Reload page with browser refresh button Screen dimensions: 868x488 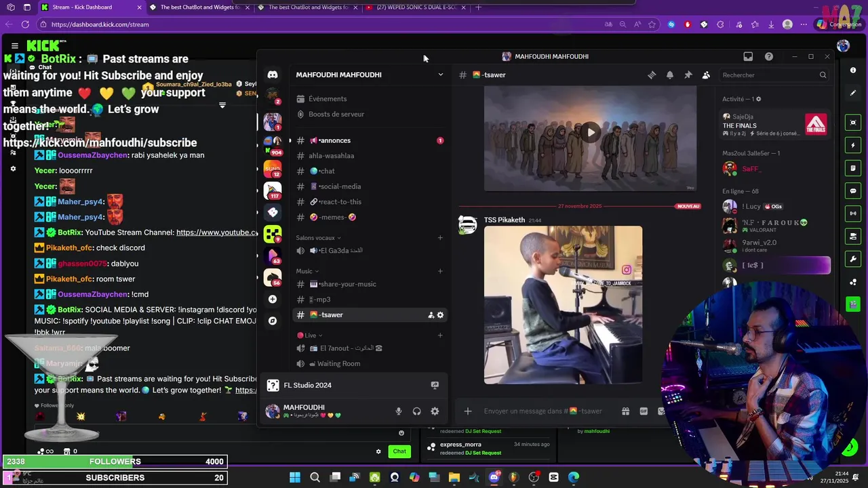point(25,24)
